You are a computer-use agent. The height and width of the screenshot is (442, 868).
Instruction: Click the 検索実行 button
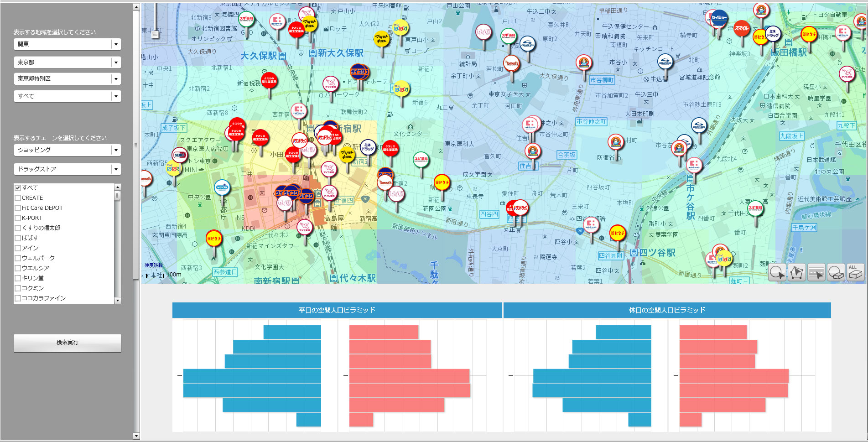coord(68,343)
